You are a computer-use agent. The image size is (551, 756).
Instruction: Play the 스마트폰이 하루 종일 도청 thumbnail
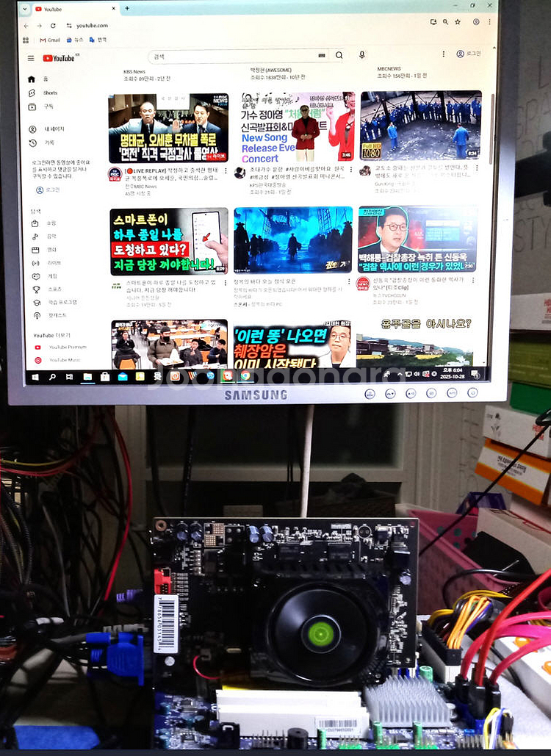[169, 242]
